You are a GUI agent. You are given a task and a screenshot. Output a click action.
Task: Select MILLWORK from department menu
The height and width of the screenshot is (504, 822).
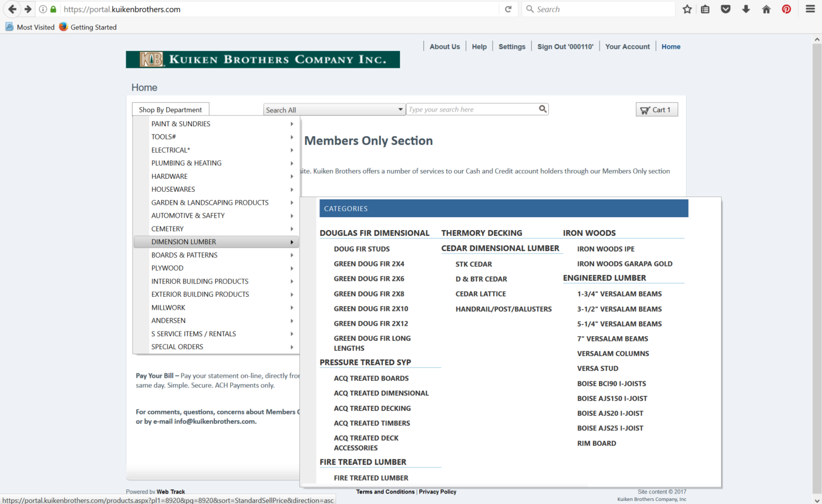[x=168, y=307]
